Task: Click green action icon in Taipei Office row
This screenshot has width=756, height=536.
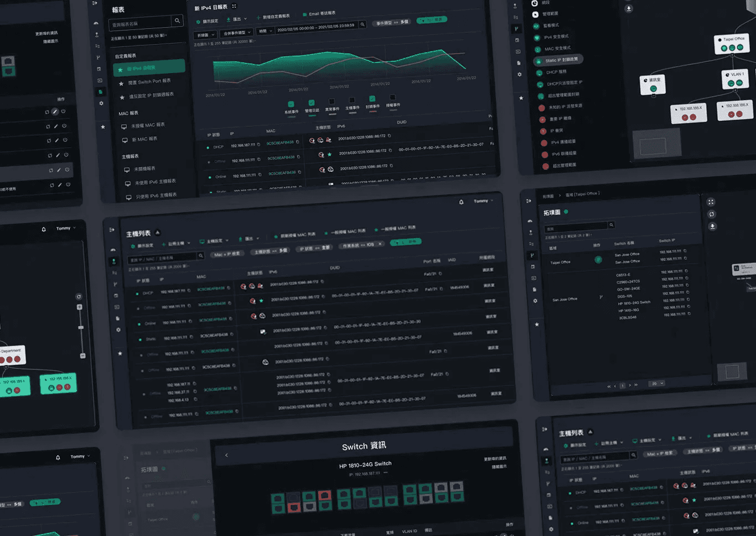Action: 598,260
